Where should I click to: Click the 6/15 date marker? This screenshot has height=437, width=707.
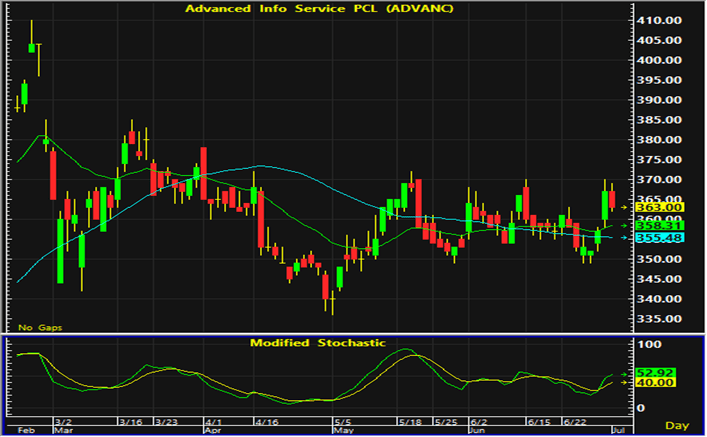tap(539, 422)
